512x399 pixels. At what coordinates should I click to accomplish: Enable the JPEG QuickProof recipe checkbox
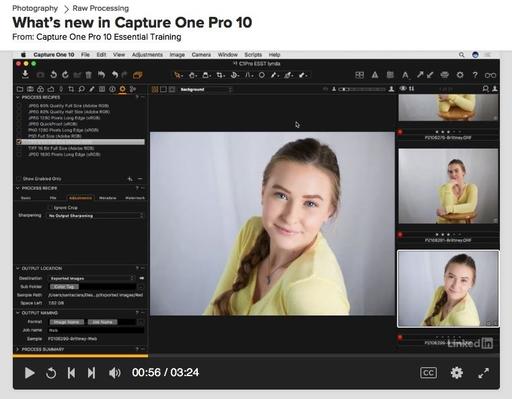pyautogui.click(x=19, y=124)
